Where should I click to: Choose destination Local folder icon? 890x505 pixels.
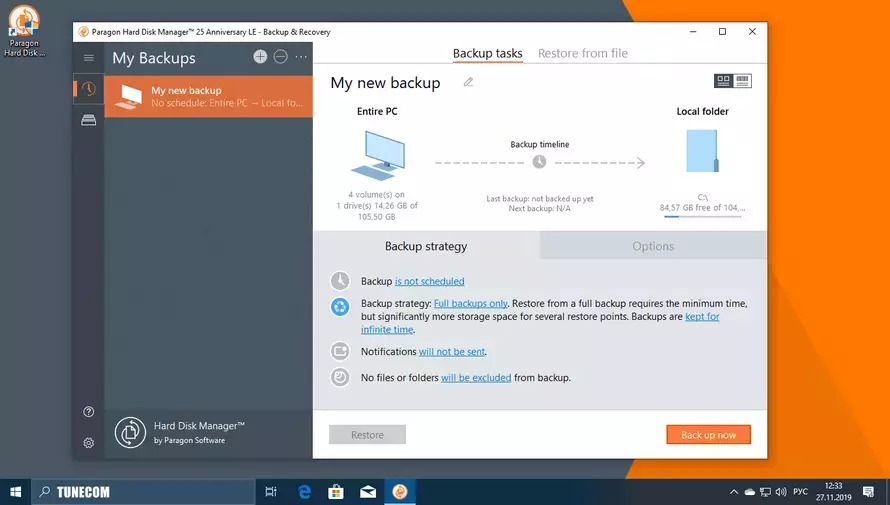[x=702, y=151]
